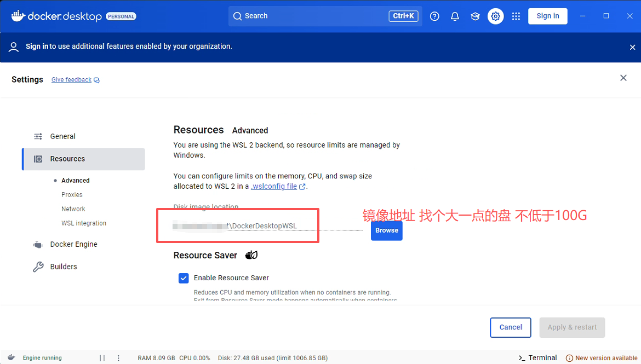The image size is (641, 364).
Task: Open WSL integration settings
Action: (x=84, y=223)
